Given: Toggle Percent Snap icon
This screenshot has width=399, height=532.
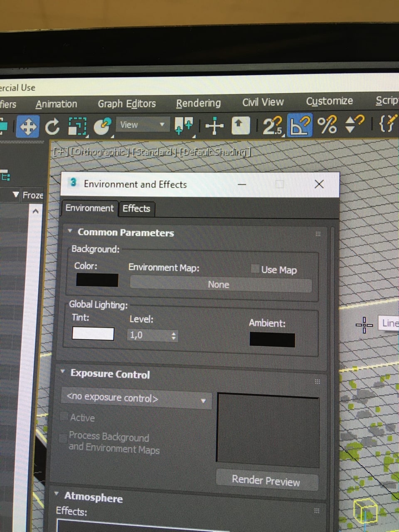Looking at the screenshot, I should coord(327,125).
